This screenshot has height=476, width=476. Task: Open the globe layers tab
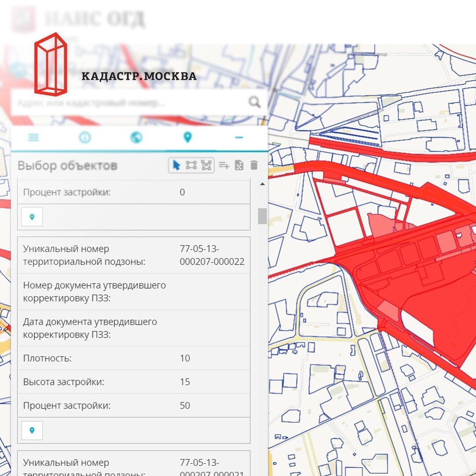point(136,138)
